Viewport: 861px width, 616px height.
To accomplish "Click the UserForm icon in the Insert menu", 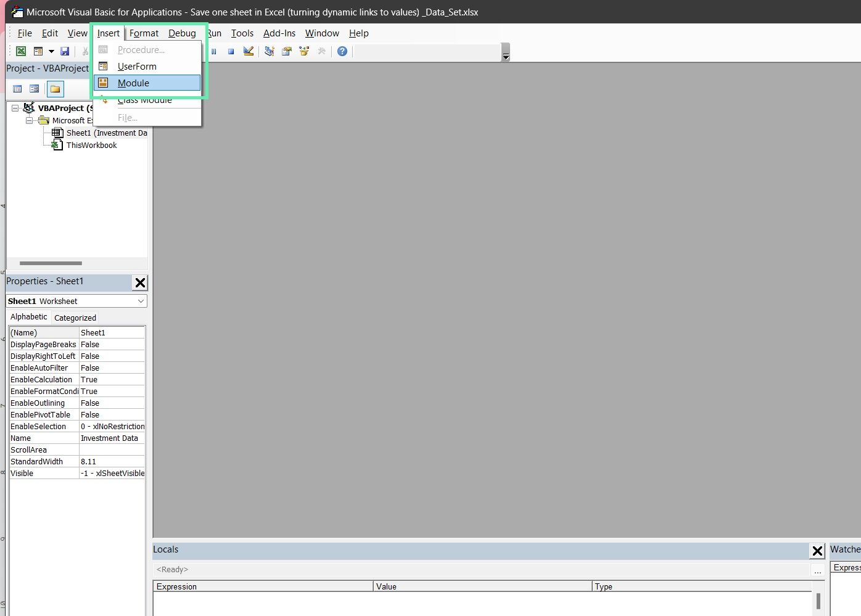I will (103, 66).
